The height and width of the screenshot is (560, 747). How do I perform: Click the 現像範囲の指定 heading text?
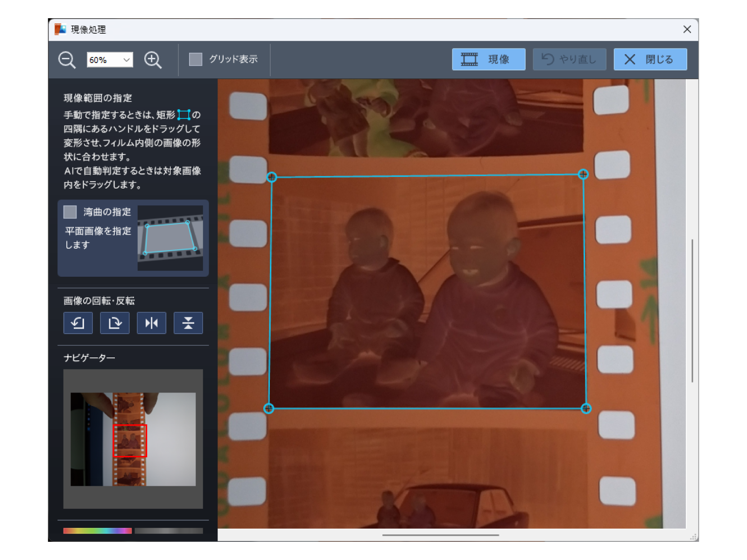tap(98, 98)
